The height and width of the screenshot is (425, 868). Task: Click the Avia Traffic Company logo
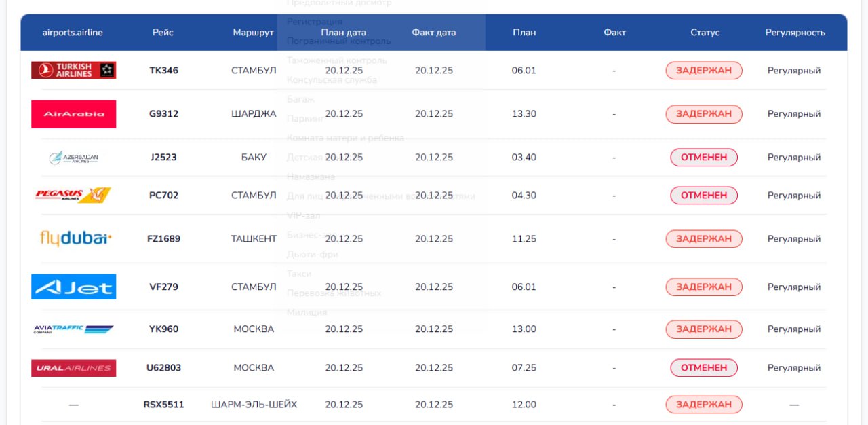click(x=73, y=329)
